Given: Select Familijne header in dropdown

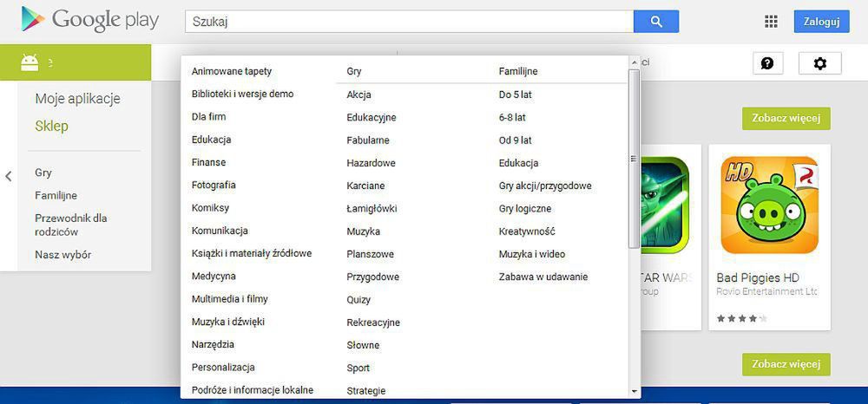Looking at the screenshot, I should point(518,71).
